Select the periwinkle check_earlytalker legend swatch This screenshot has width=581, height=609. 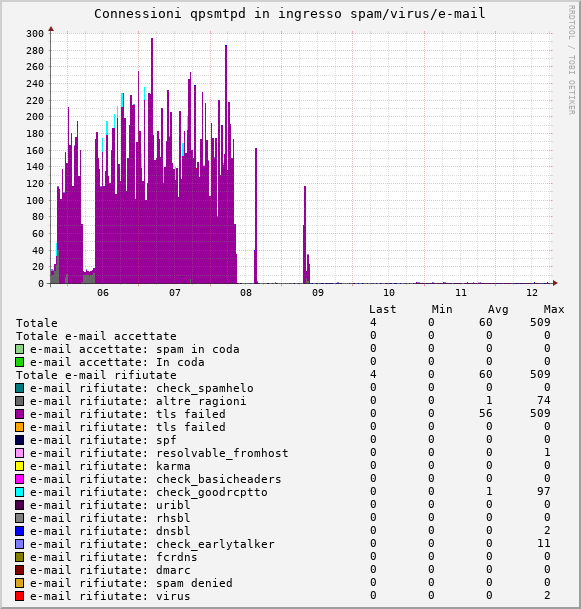click(x=19, y=544)
